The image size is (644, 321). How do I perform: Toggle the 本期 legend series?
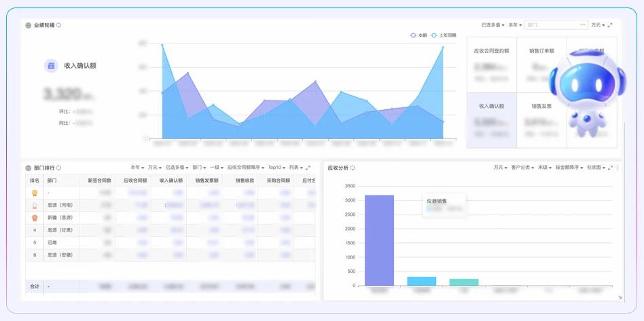pos(418,35)
